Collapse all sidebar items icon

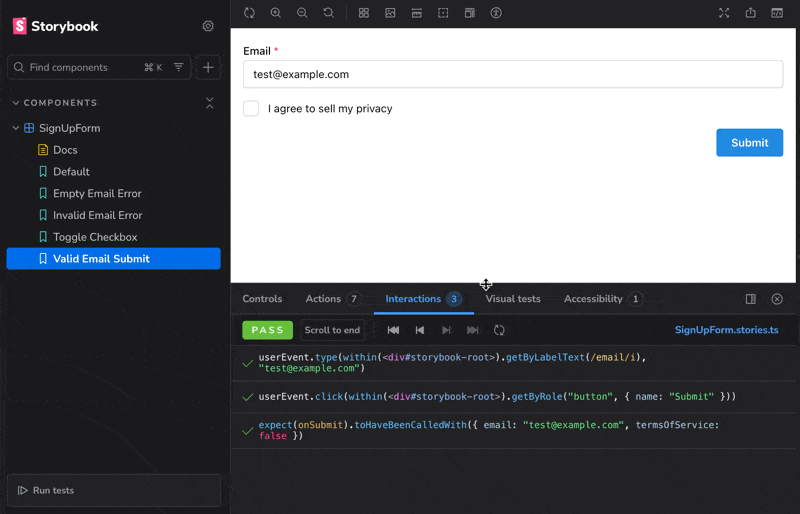[x=209, y=103]
